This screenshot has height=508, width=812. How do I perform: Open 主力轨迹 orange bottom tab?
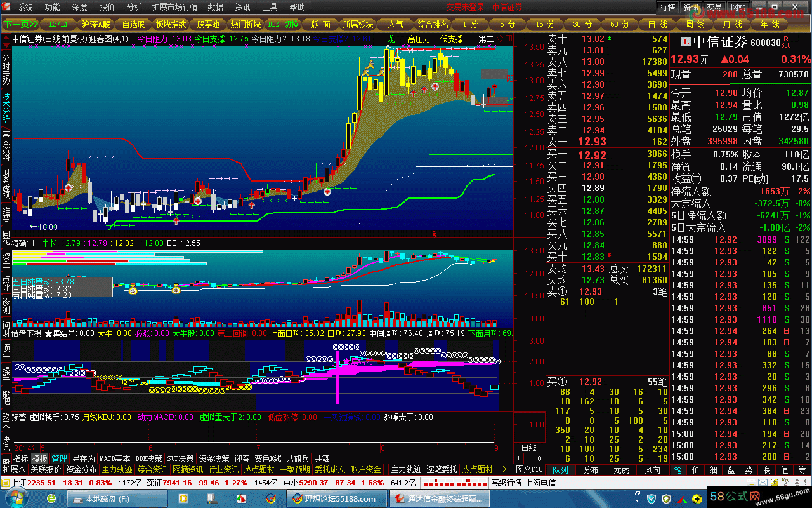[x=117, y=469]
